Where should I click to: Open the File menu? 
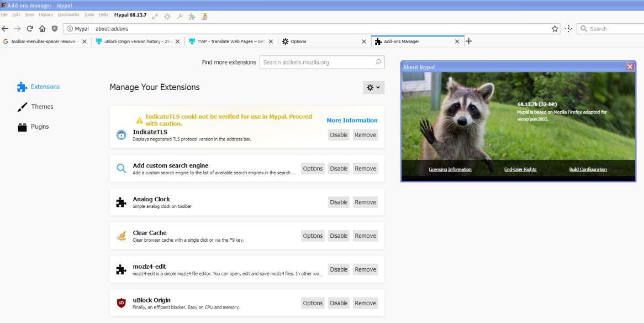point(4,14)
